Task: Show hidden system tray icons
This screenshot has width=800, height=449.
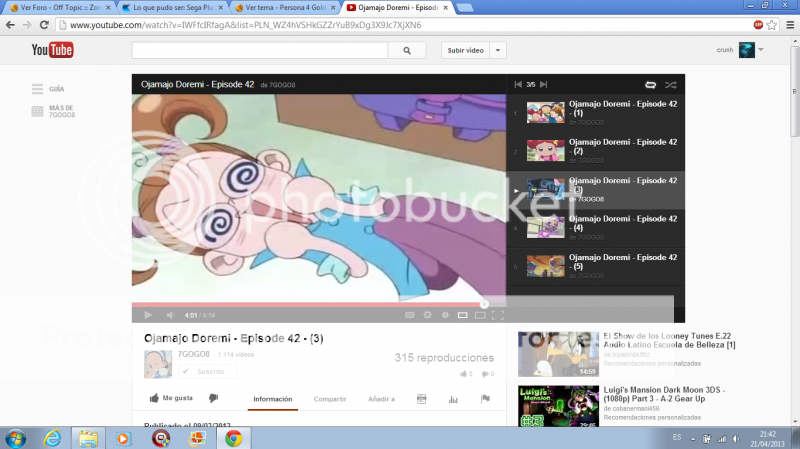Action: click(x=693, y=439)
